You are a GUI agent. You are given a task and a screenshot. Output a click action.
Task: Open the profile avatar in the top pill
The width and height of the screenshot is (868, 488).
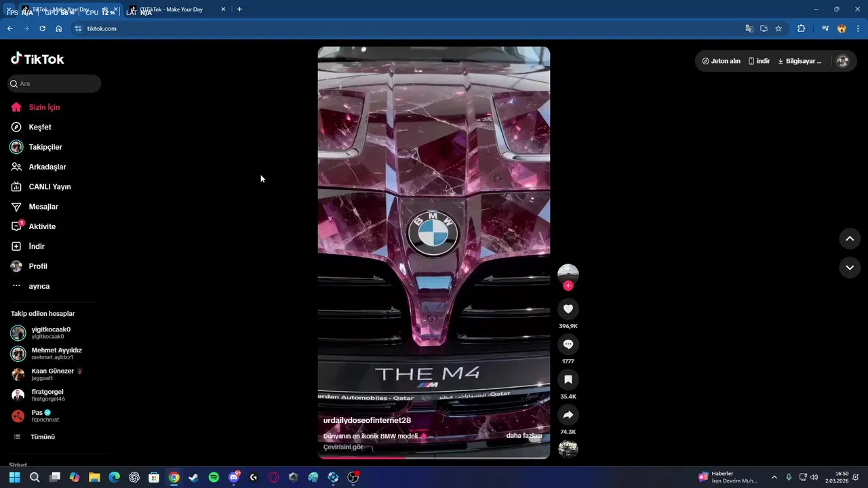(842, 61)
